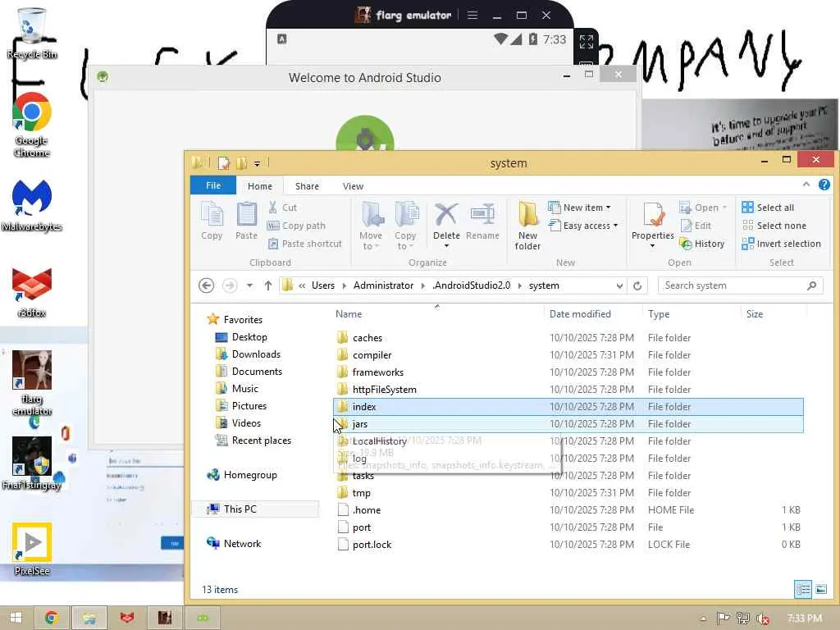The height and width of the screenshot is (630, 840).
Task: Open the recent locations arrow beside Forward
Action: pos(249,285)
